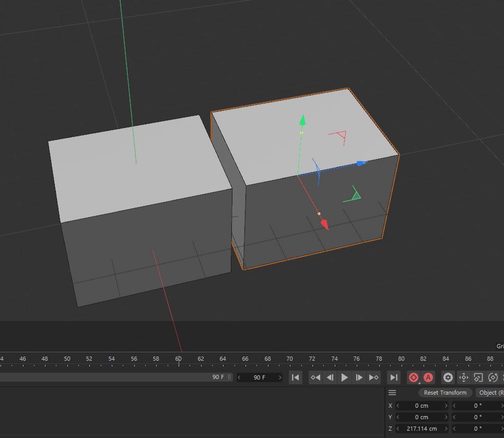Go to the end of the animation
504x438 pixels.
[394, 377]
